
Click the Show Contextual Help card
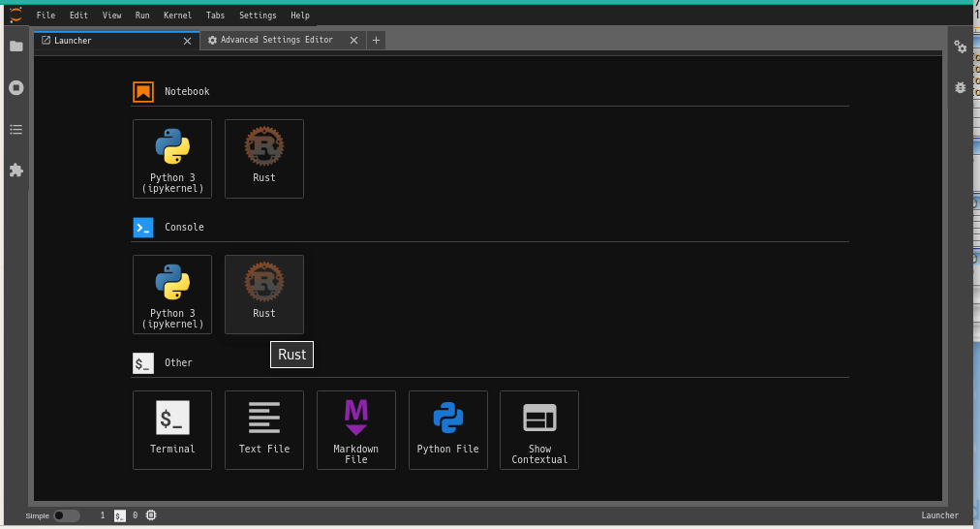click(x=539, y=430)
